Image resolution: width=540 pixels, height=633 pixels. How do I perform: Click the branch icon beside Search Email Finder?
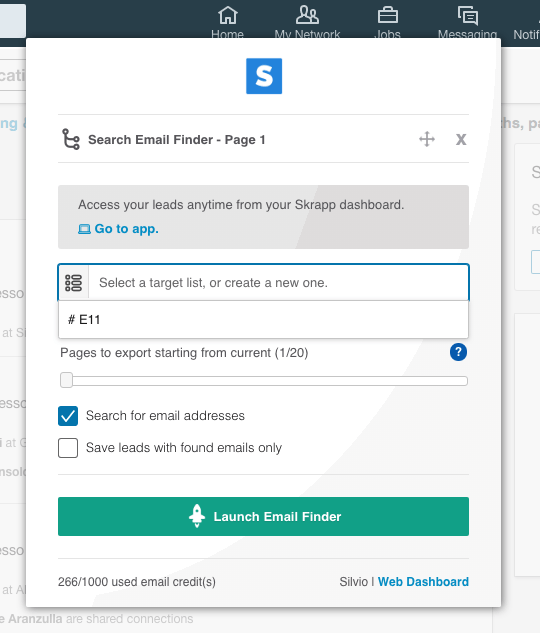tap(71, 139)
